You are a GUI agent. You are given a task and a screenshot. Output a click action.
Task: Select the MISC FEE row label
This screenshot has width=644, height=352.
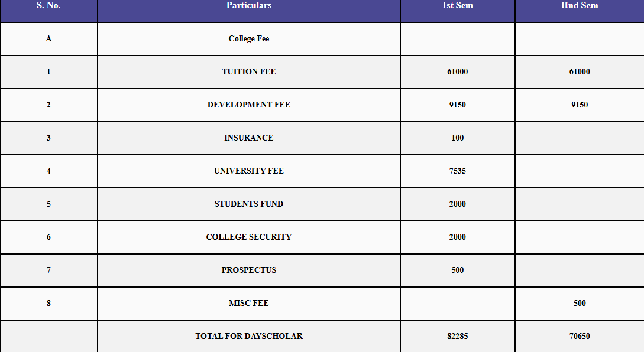(248, 304)
